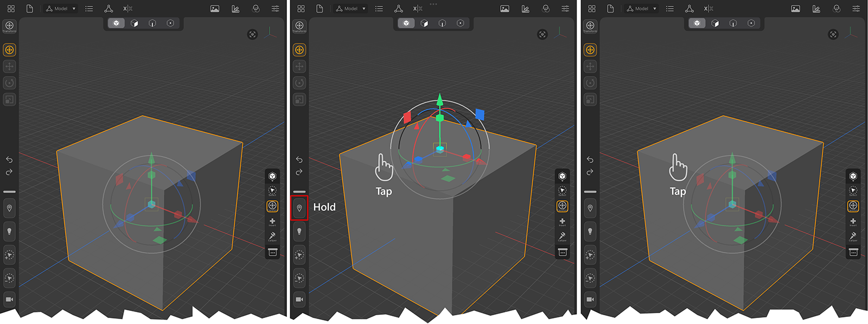
Task: Open the outliner list icon in the right panel
Action: (670, 9)
